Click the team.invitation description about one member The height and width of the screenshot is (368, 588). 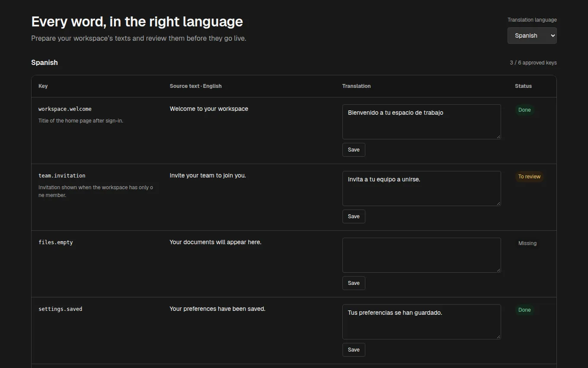pos(96,191)
